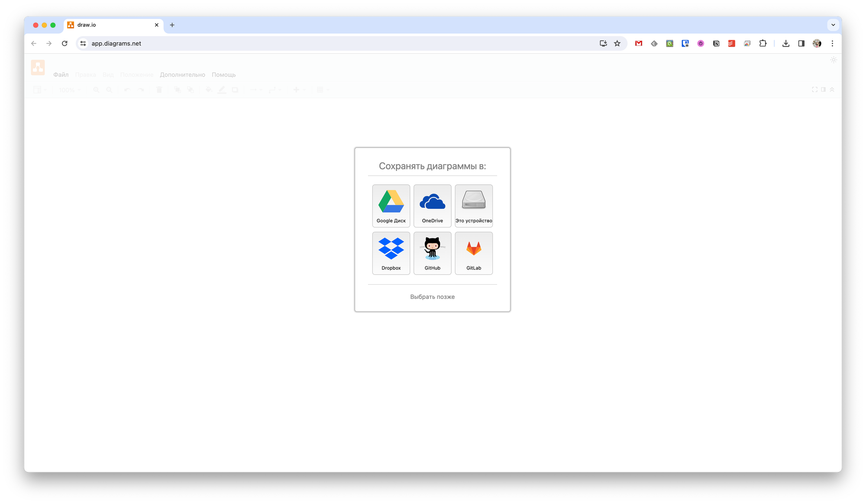Toggle dark mode sun icon
Viewport: 866px width, 504px height.
(x=834, y=60)
